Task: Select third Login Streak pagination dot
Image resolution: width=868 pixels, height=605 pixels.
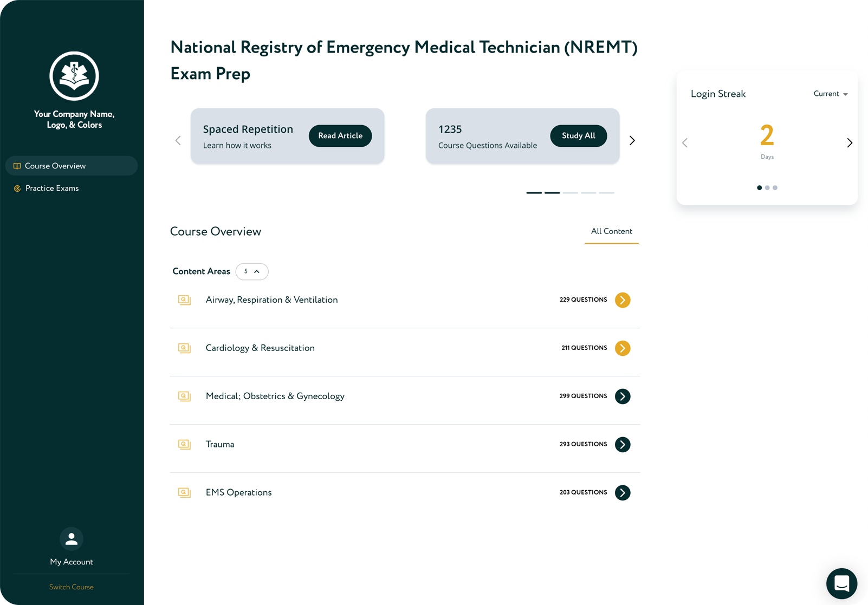Action: point(775,188)
